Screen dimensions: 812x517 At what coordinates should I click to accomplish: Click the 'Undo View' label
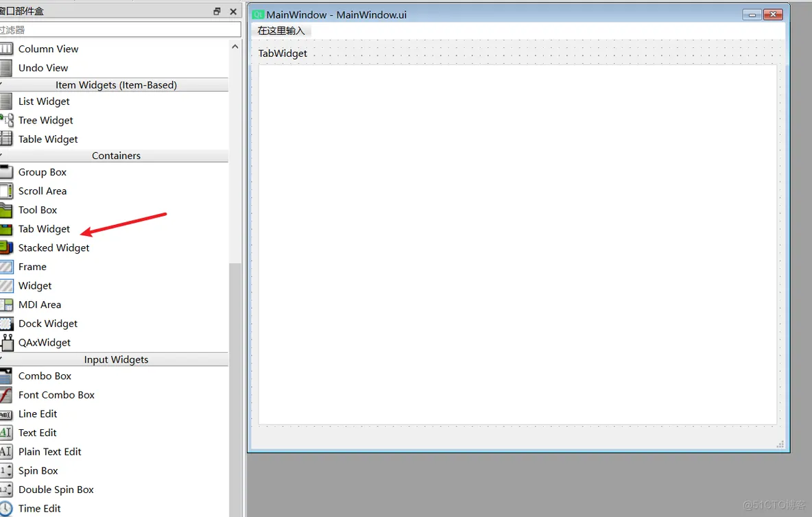coord(43,68)
